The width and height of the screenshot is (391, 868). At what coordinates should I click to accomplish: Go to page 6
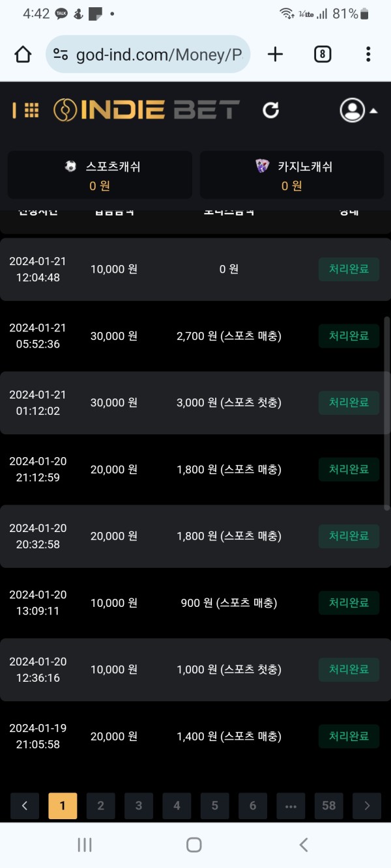point(253,805)
